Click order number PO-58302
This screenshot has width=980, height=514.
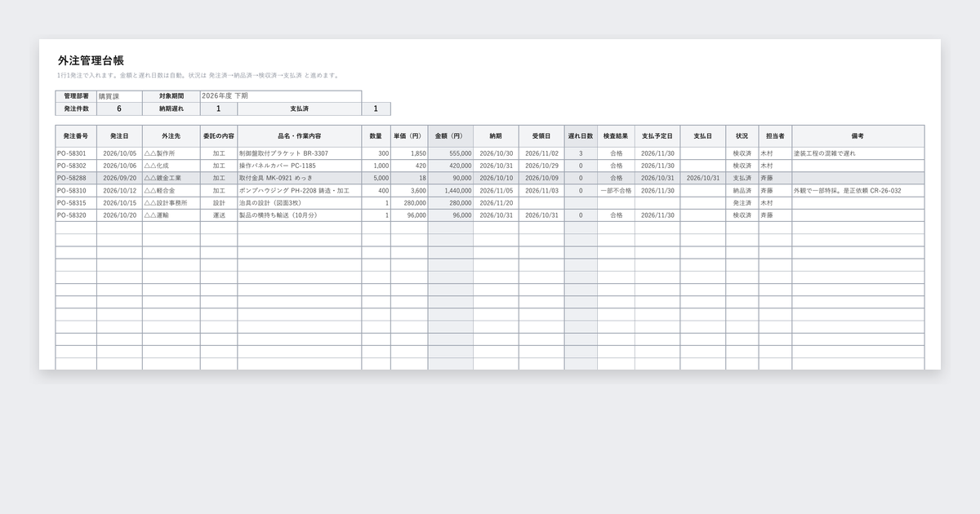[76, 166]
